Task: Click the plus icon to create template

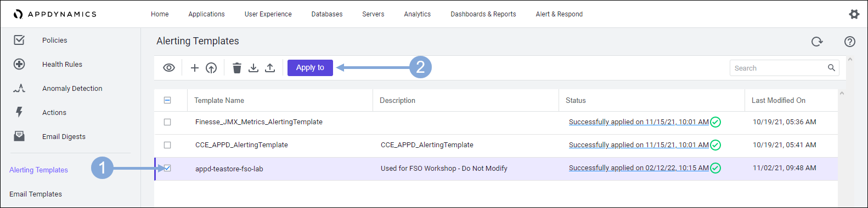Action: (194, 68)
